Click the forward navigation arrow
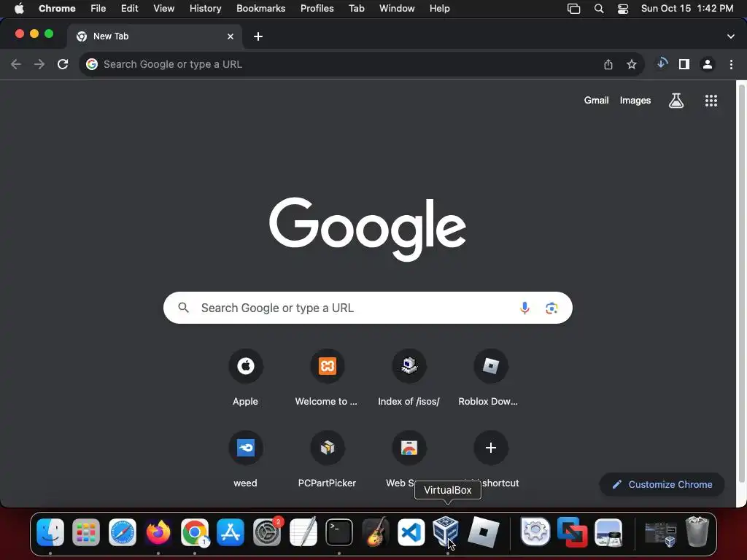Image resolution: width=747 pixels, height=560 pixels. [39, 64]
